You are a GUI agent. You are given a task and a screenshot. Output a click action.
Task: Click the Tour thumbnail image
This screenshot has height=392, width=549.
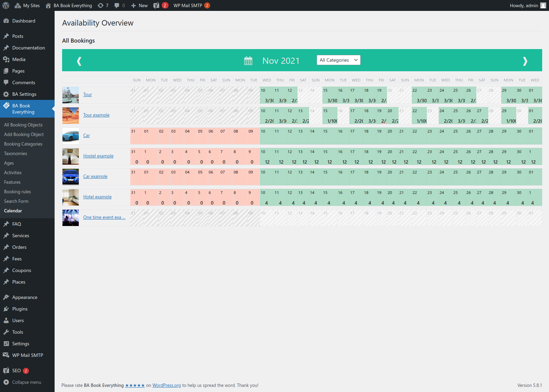click(71, 95)
